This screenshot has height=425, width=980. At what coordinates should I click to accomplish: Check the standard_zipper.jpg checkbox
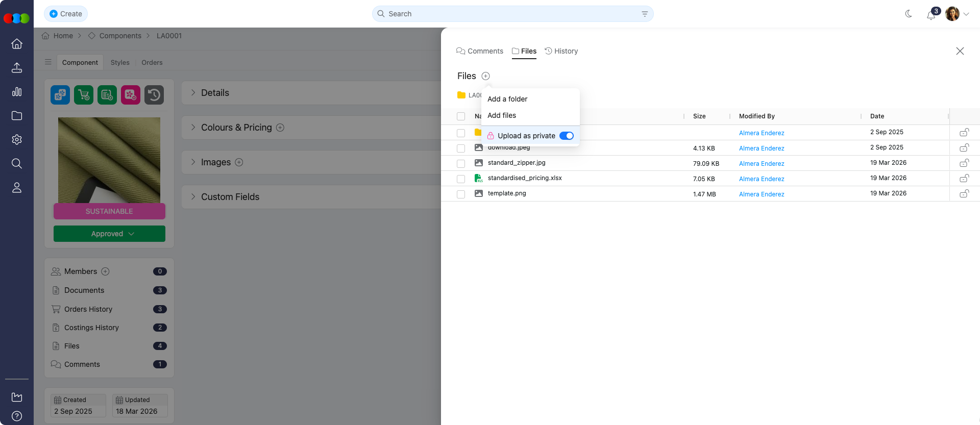[461, 164]
